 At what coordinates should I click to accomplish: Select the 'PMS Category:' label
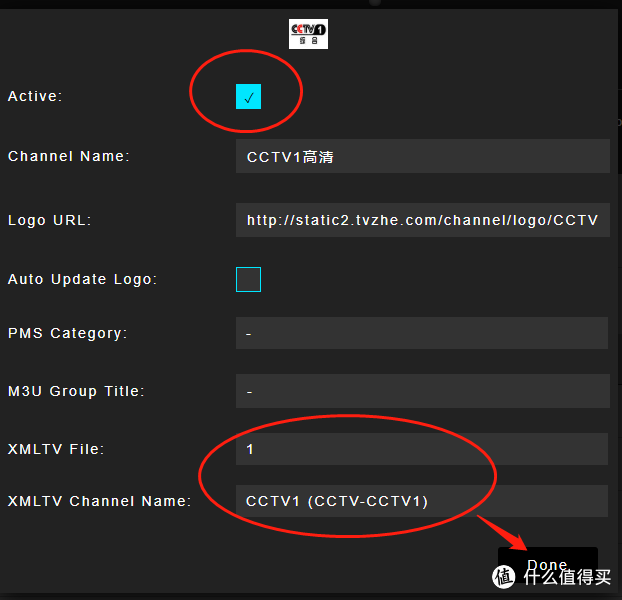[67, 334]
